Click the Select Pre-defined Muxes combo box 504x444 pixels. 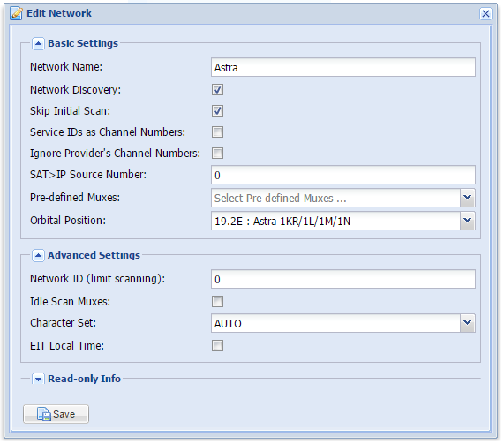pyautogui.click(x=335, y=198)
